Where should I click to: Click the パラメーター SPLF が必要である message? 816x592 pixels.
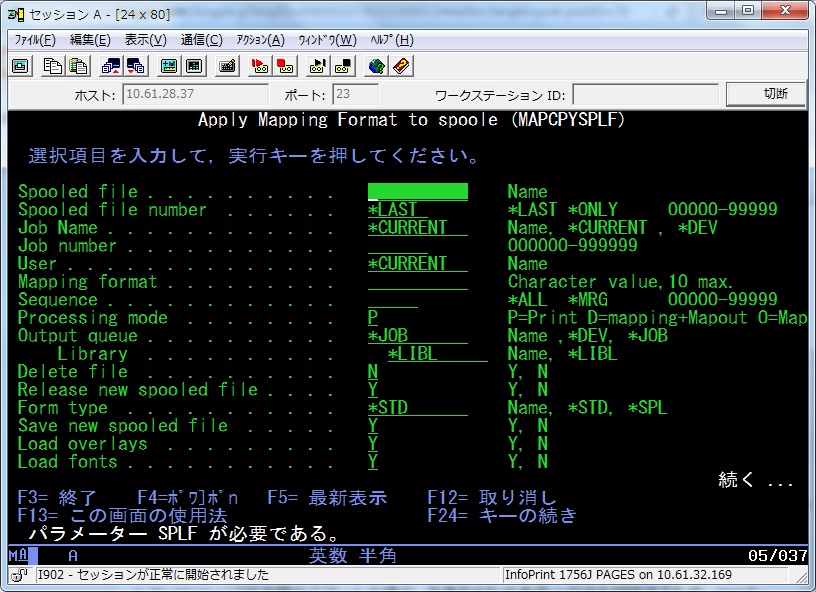pyautogui.click(x=184, y=534)
